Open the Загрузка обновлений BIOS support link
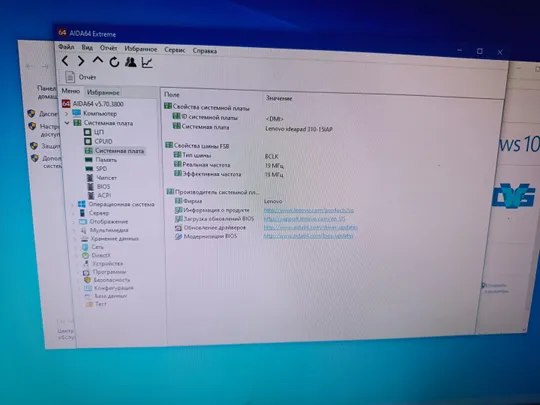The height and width of the screenshot is (405, 540). pos(304,219)
